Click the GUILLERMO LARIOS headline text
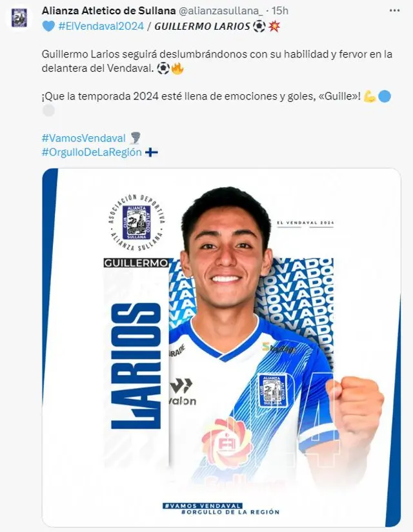Viewport: 413px width, 532px height. click(202, 26)
